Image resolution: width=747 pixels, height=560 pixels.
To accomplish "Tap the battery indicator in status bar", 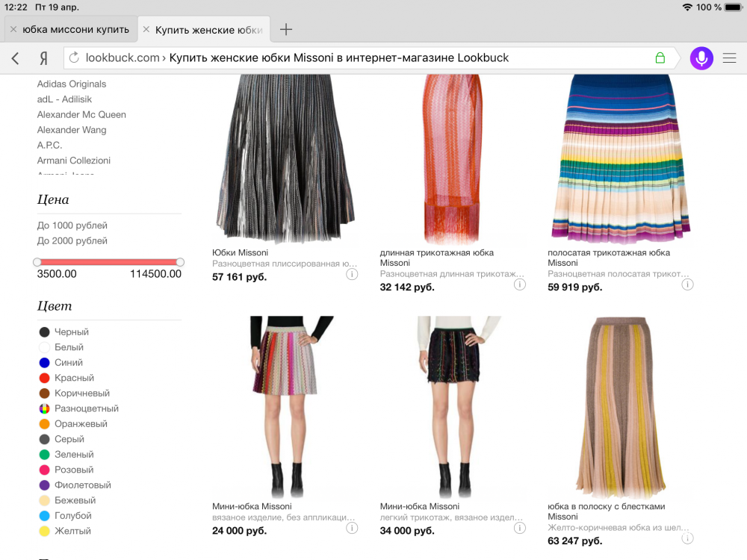I will point(734,7).
